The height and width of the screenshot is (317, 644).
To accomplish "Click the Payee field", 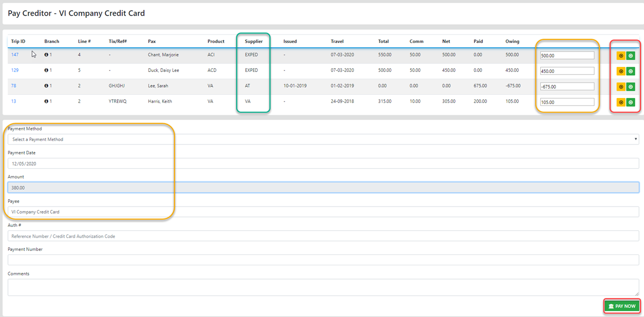I will tap(323, 212).
